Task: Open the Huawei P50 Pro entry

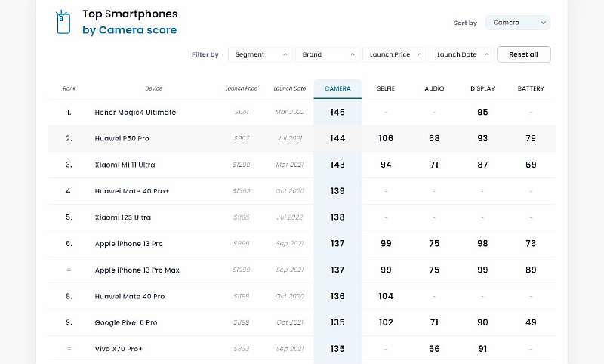Action: (122, 139)
